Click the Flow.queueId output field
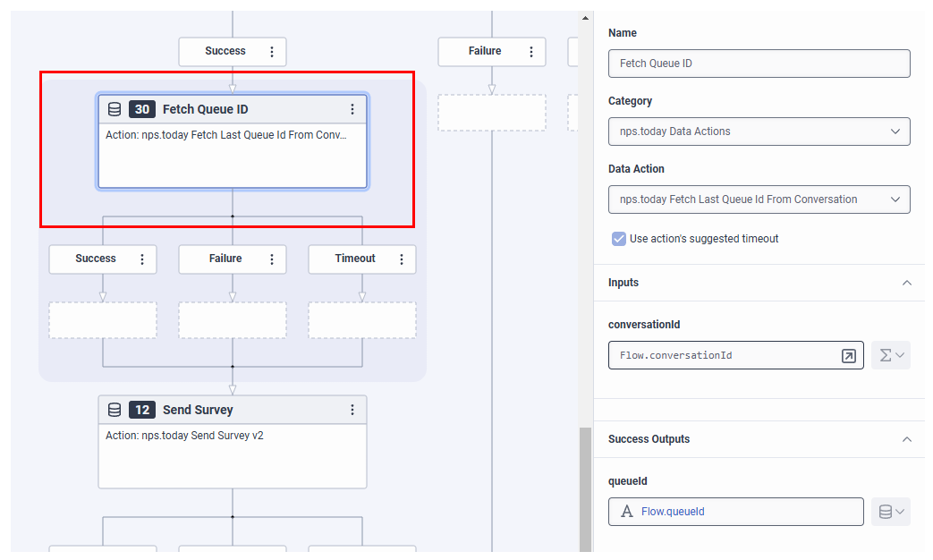The image size is (933, 560). coord(735,512)
